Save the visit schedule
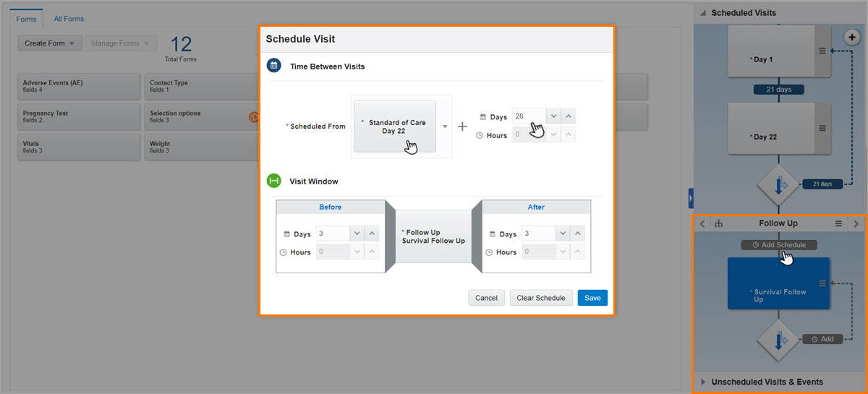This screenshot has height=394, width=868. tap(592, 298)
